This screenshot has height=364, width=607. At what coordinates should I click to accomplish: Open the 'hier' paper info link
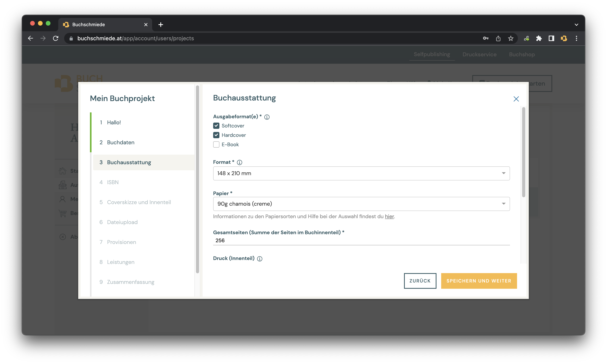coord(389,216)
